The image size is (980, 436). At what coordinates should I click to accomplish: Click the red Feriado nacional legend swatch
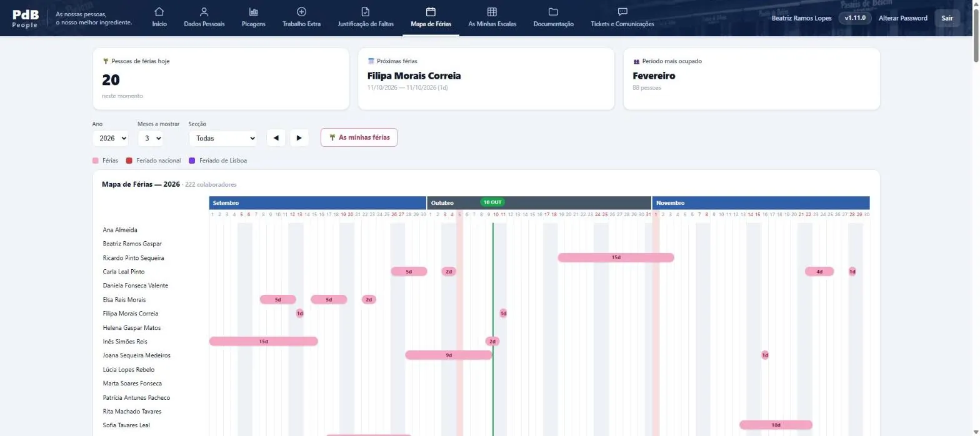129,161
